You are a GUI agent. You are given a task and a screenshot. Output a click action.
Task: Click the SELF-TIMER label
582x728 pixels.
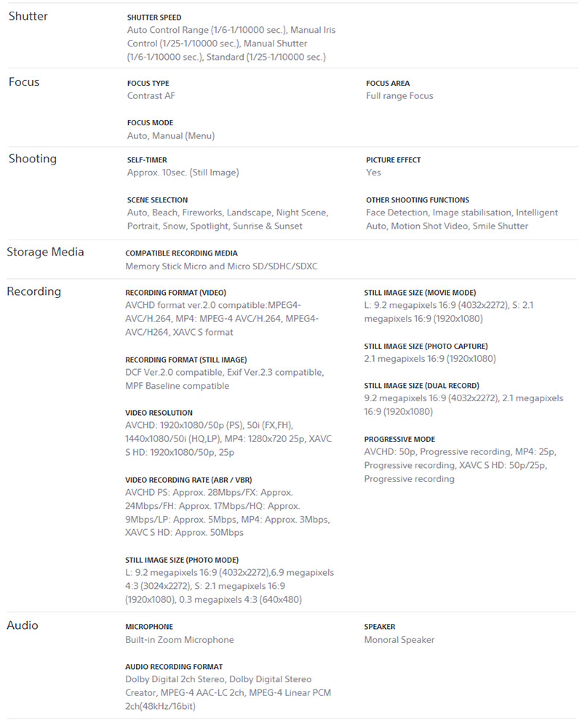tap(147, 160)
